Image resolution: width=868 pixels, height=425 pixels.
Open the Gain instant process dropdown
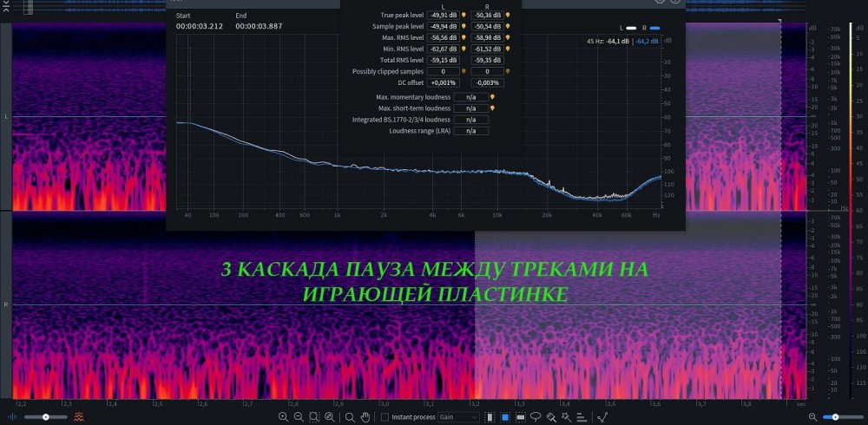coord(459,417)
